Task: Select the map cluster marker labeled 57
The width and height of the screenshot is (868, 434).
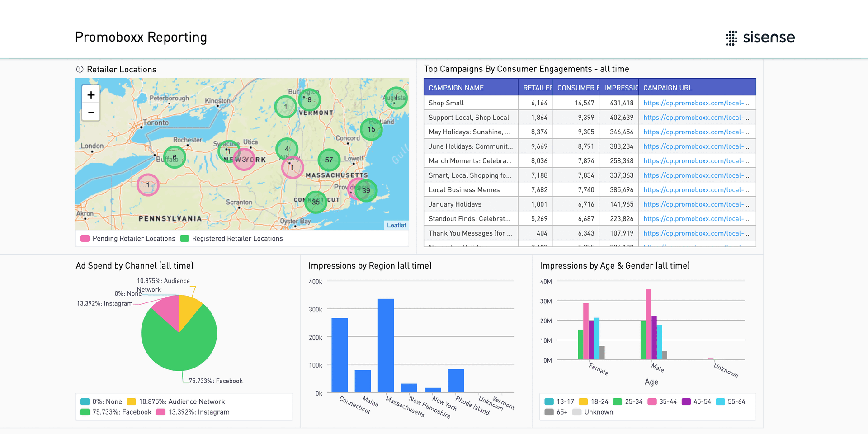Action: pos(329,160)
